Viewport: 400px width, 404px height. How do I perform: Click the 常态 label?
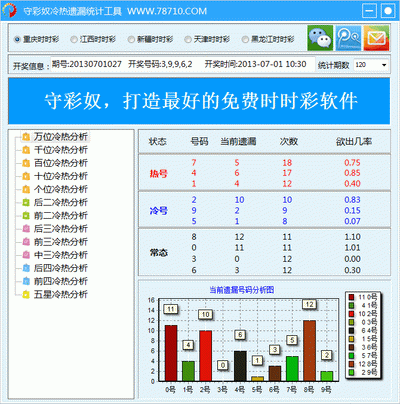point(158,253)
